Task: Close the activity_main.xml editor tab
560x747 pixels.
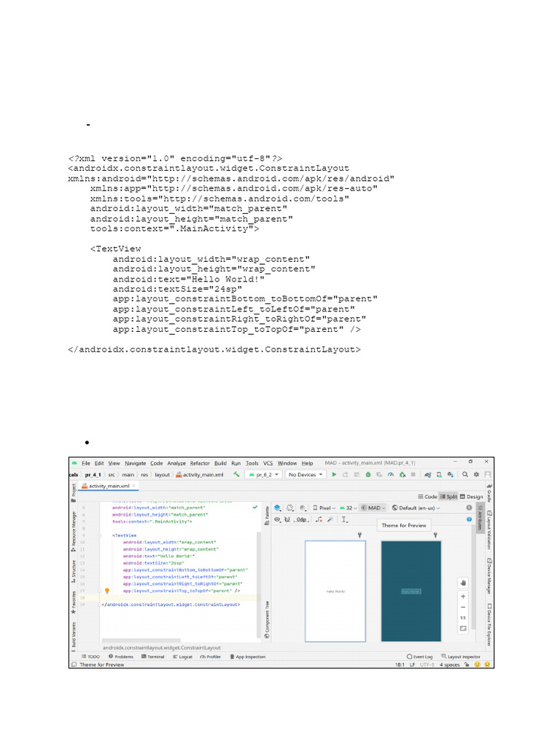Action: 134,486
